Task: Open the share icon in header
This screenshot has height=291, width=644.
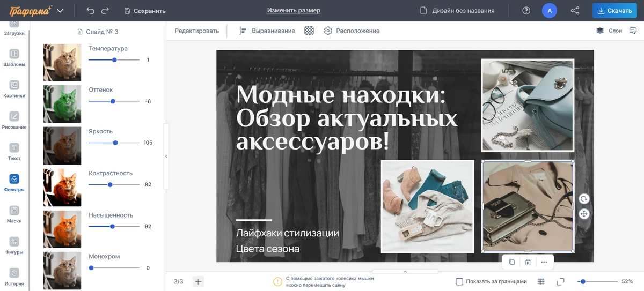Action: point(575,11)
